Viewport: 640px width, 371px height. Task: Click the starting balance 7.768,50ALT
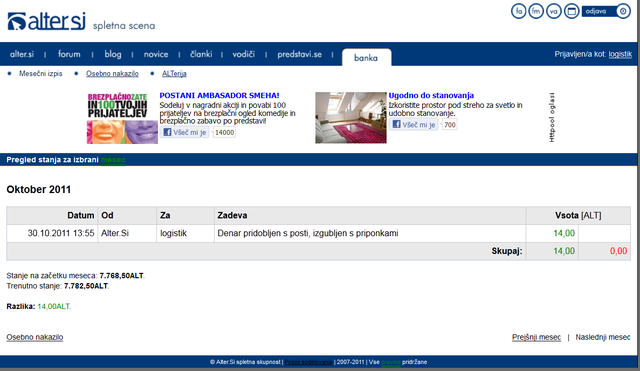122,276
